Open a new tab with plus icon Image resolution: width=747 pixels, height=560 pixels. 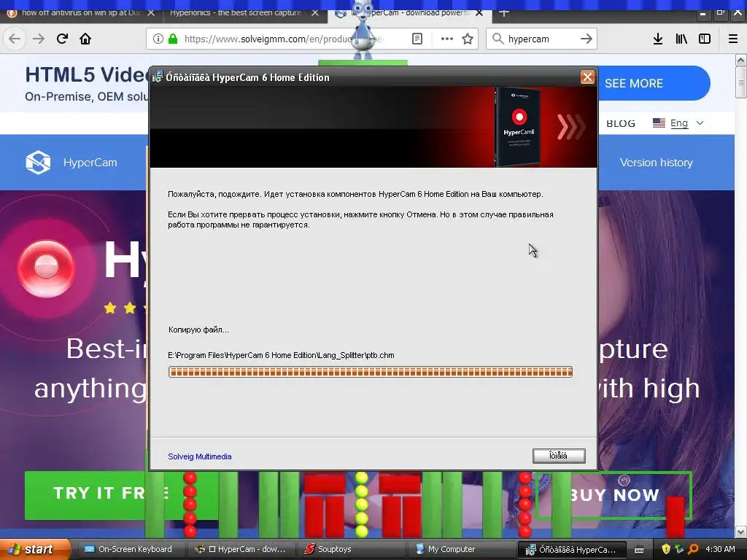pyautogui.click(x=504, y=13)
